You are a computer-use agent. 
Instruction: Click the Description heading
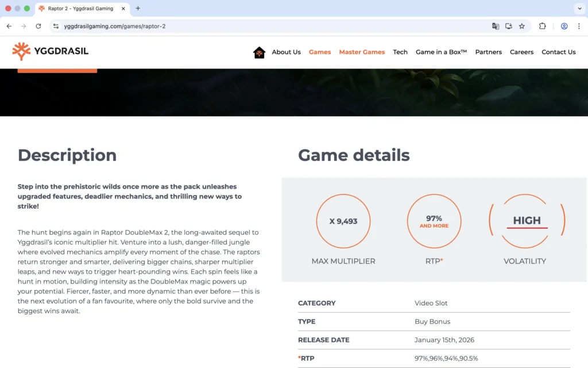pyautogui.click(x=67, y=155)
